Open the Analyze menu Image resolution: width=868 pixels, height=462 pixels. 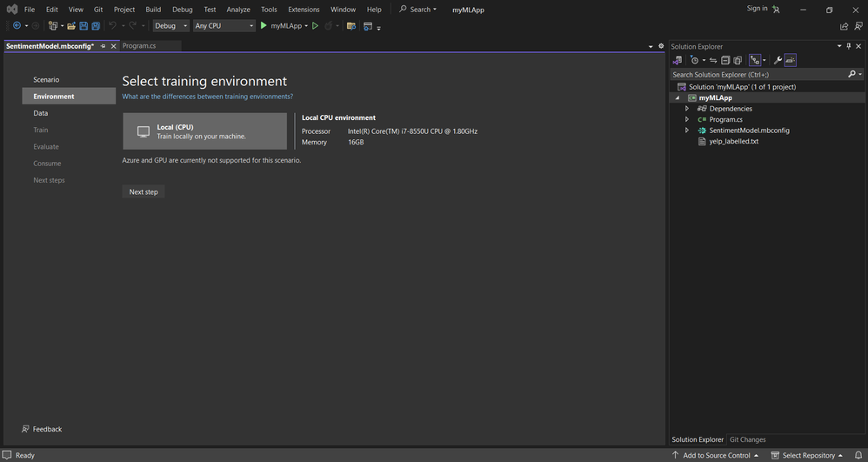(x=238, y=10)
